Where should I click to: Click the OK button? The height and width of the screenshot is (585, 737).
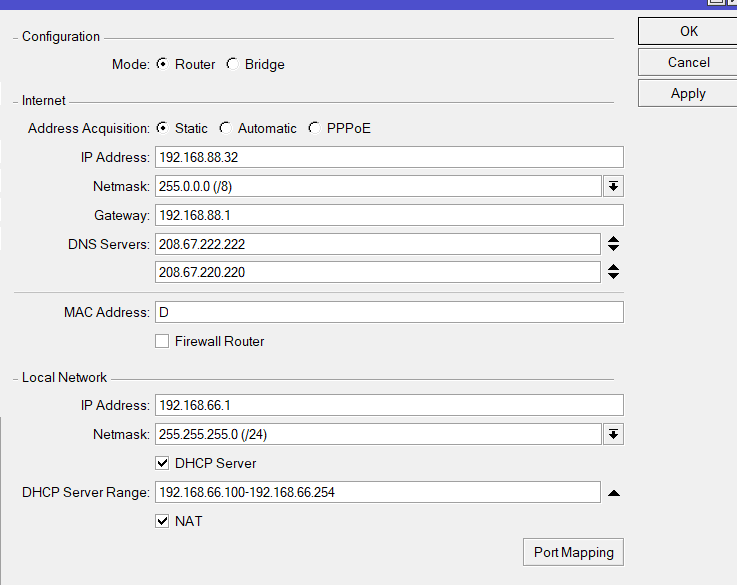pyautogui.click(x=688, y=31)
